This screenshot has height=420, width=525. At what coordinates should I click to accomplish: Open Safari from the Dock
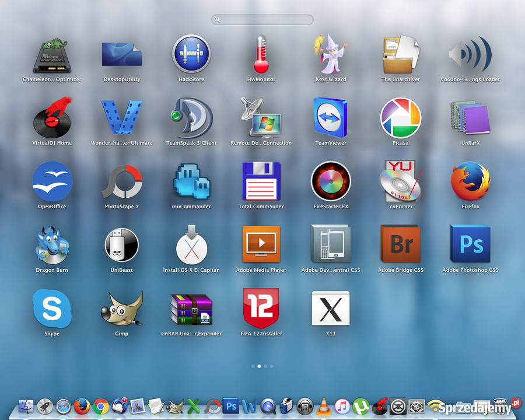[x=62, y=407]
